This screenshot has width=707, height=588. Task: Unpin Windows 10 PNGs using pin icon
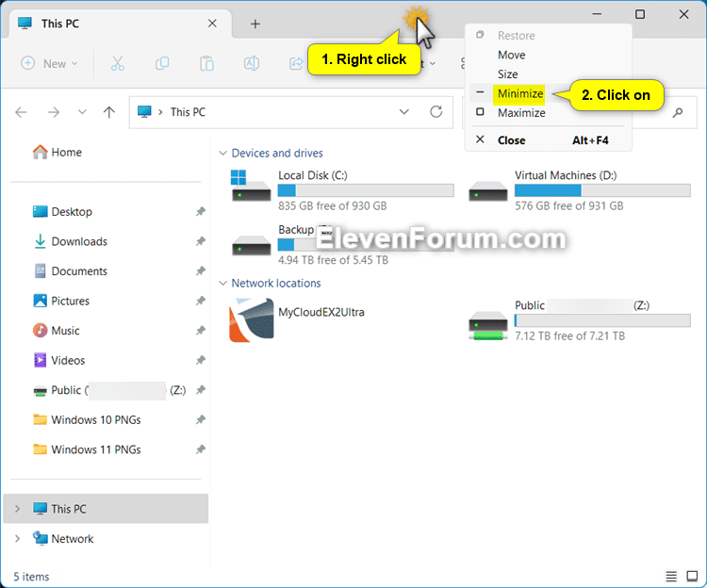point(201,419)
